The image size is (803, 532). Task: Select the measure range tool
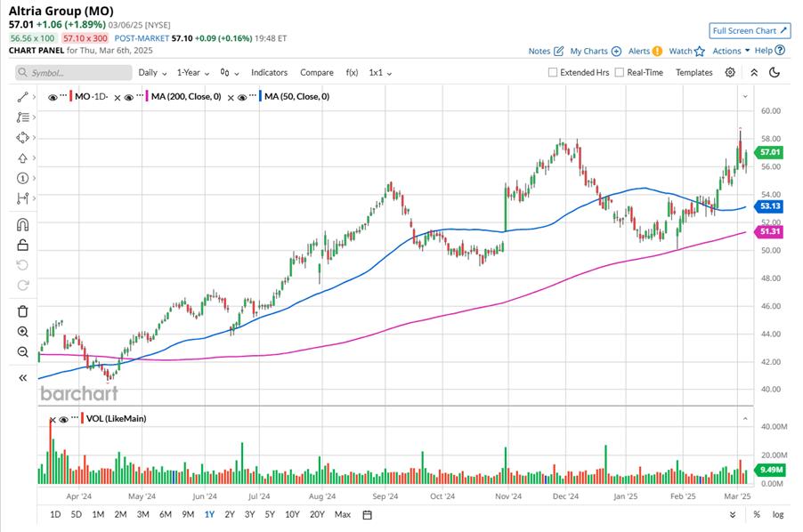(x=22, y=198)
